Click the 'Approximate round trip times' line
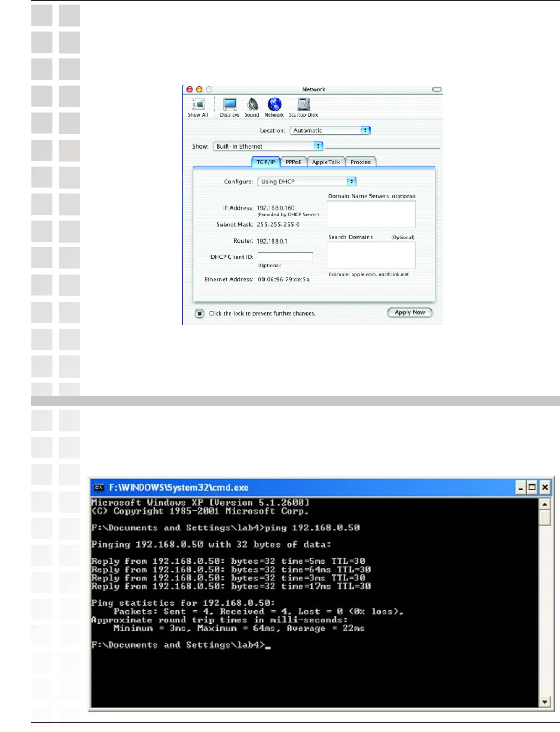This screenshot has width=560, height=732. point(219,620)
